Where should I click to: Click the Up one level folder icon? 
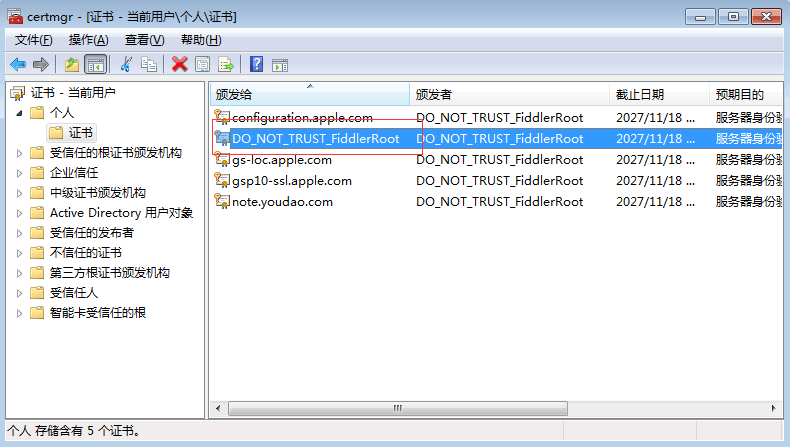(x=72, y=65)
